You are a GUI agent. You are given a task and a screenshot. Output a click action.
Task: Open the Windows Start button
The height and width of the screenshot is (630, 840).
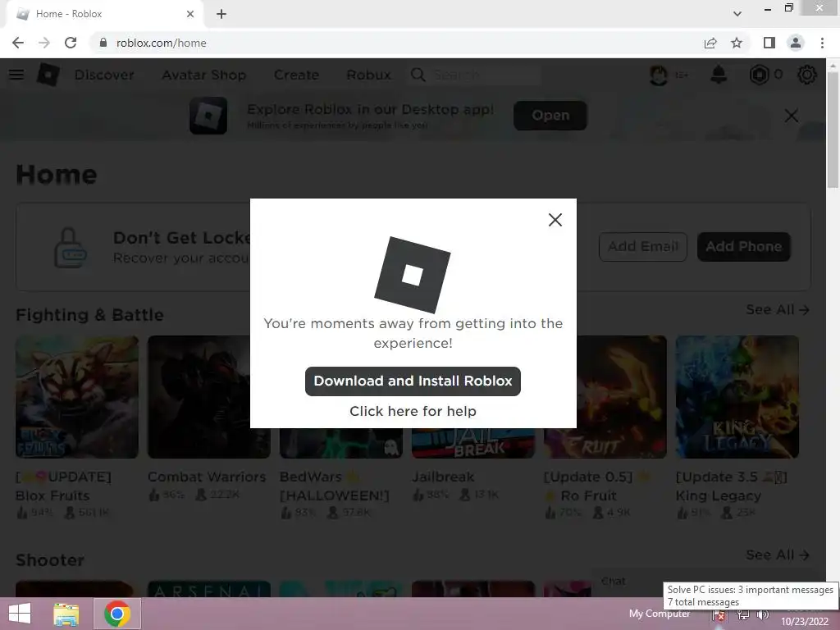click(20, 614)
